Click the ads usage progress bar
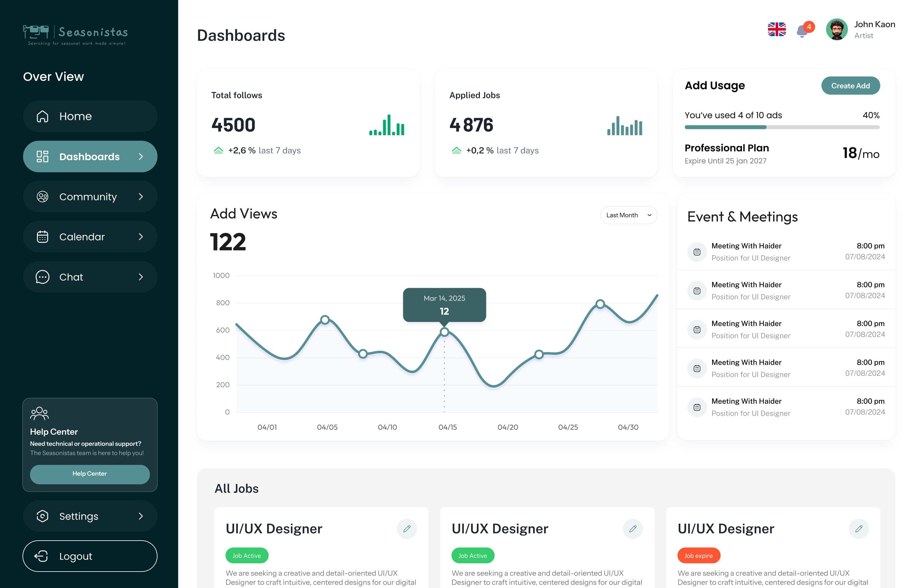 click(x=782, y=127)
